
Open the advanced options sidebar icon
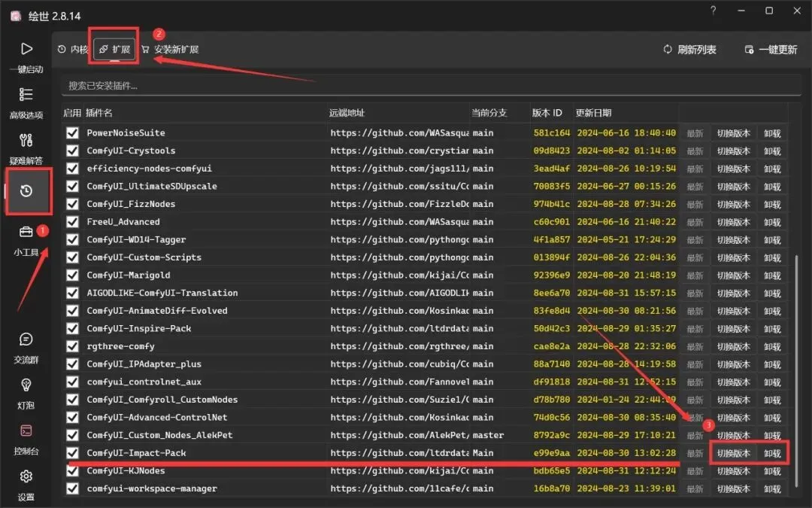[x=26, y=94]
